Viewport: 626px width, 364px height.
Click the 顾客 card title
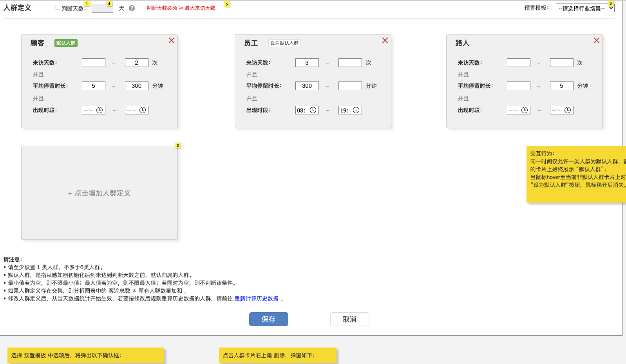pos(38,43)
